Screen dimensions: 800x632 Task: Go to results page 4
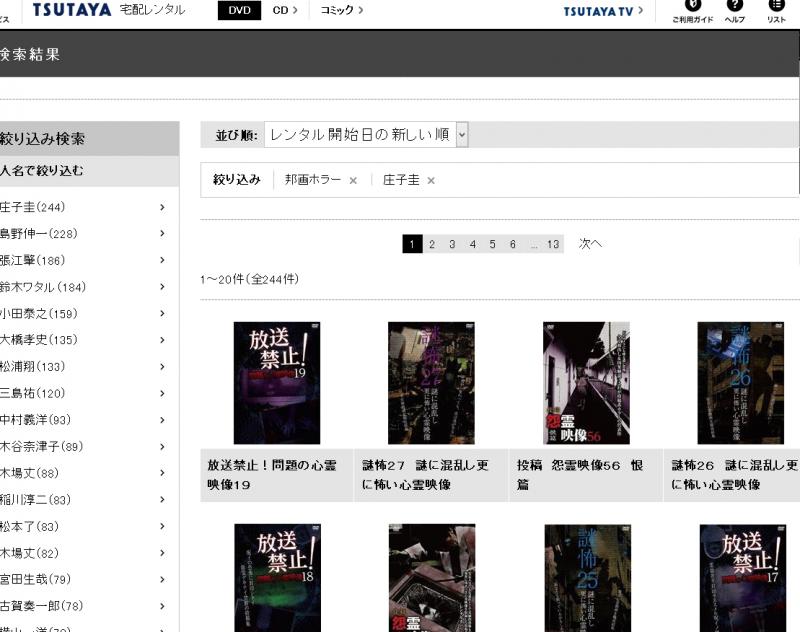coord(472,244)
